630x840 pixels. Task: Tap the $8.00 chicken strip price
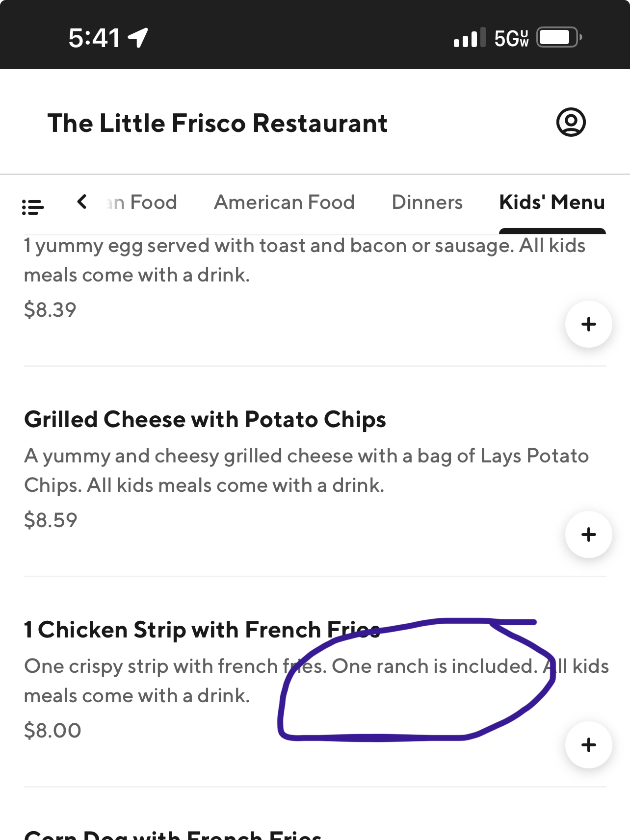pos(52,731)
